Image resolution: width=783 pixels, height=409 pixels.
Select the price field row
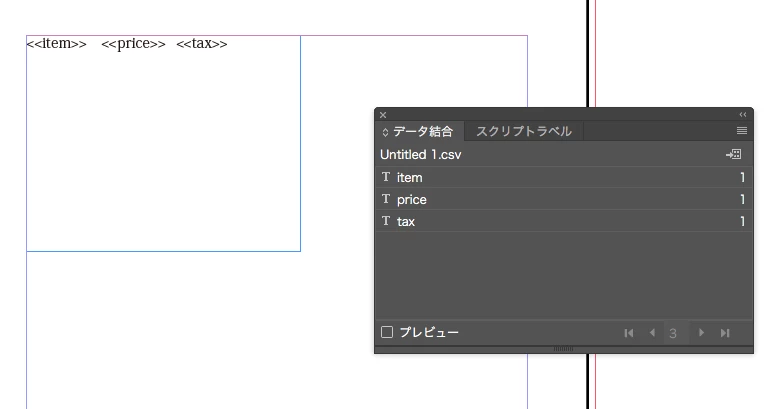[563, 199]
